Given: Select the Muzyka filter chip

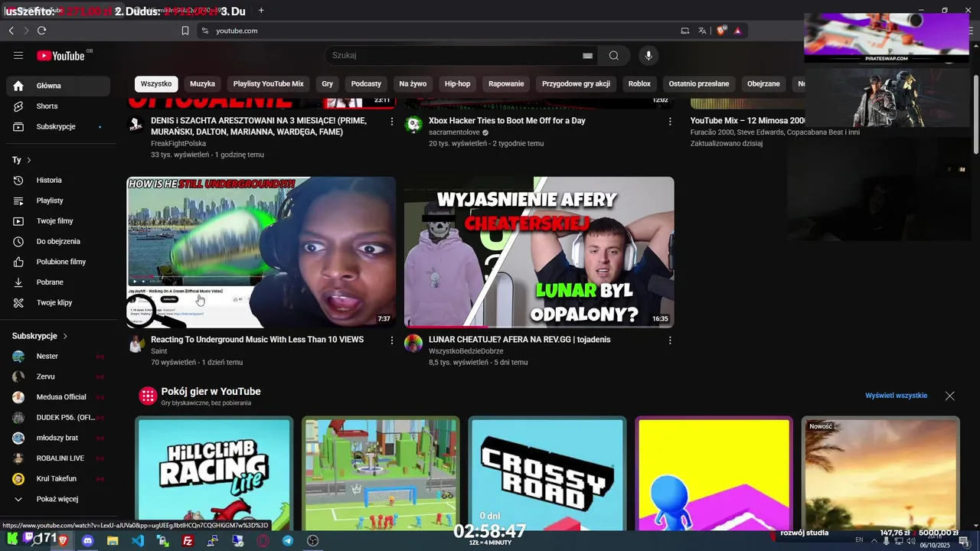Looking at the screenshot, I should tap(203, 83).
